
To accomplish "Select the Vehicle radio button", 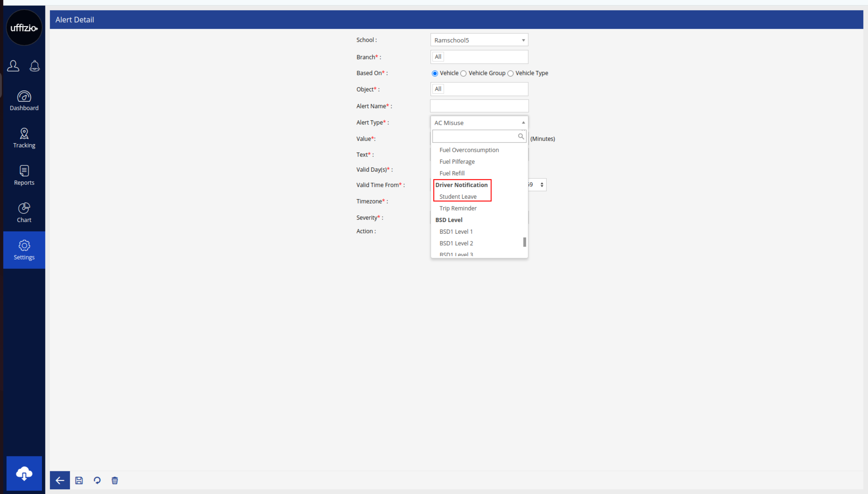I will 435,73.
